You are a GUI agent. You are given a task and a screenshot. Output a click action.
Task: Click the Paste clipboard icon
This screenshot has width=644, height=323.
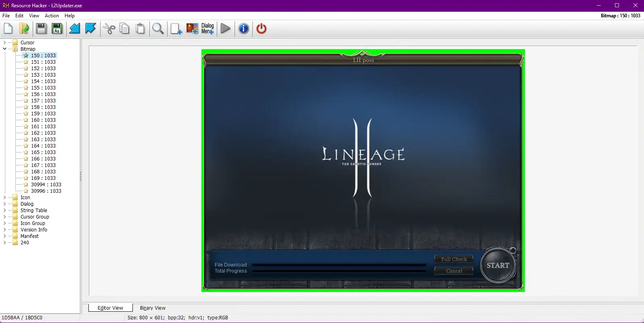140,29
